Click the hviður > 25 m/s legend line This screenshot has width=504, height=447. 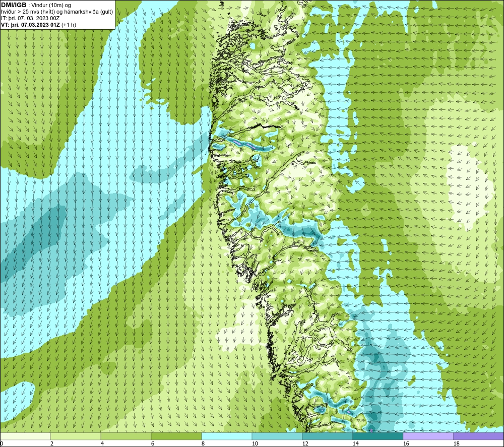point(57,12)
